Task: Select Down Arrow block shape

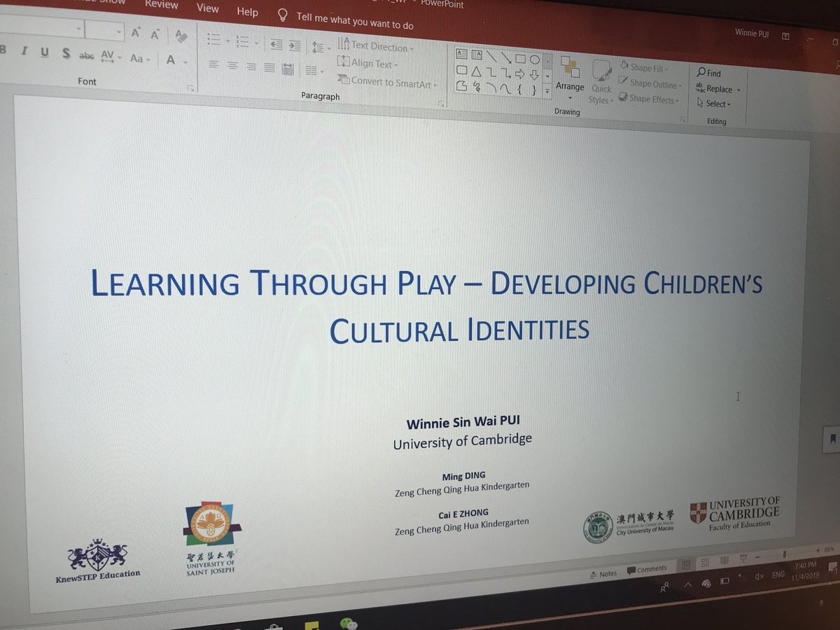Action: [x=534, y=75]
